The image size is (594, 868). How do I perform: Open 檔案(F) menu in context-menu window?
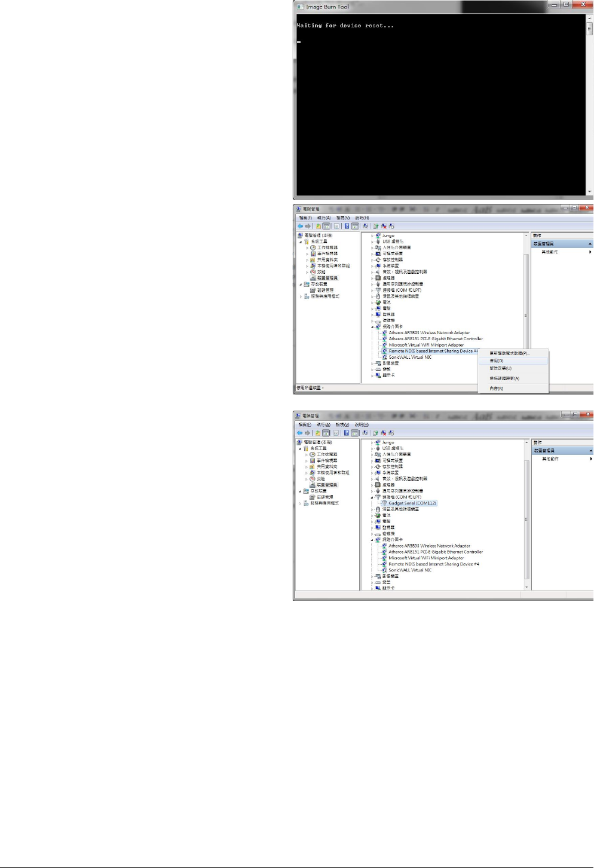pyautogui.click(x=305, y=218)
